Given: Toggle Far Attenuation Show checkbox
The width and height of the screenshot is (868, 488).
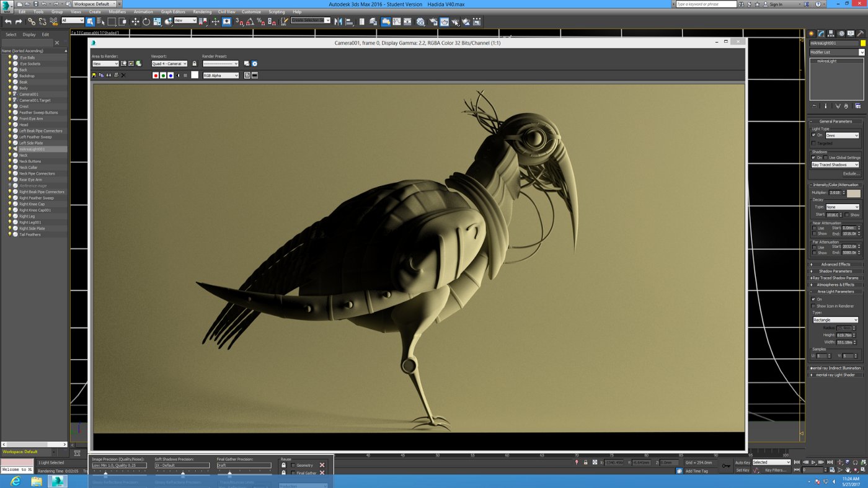Looking at the screenshot, I should [815, 253].
